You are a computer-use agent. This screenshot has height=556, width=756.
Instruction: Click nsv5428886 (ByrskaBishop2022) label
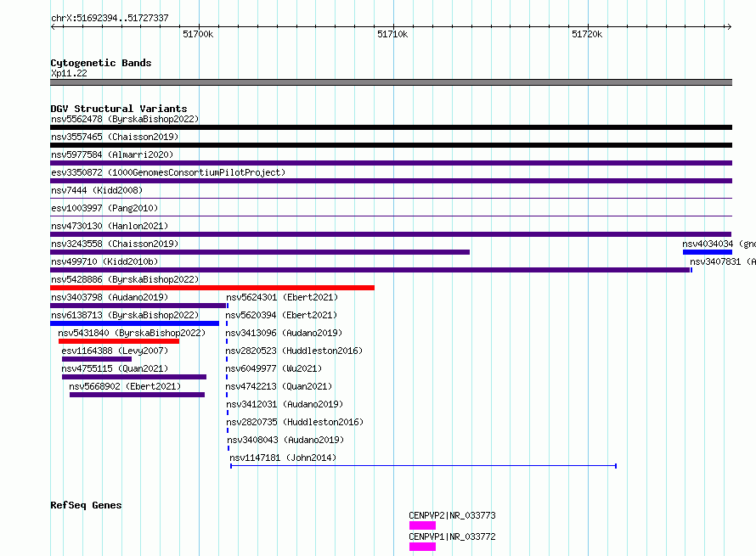125,279
